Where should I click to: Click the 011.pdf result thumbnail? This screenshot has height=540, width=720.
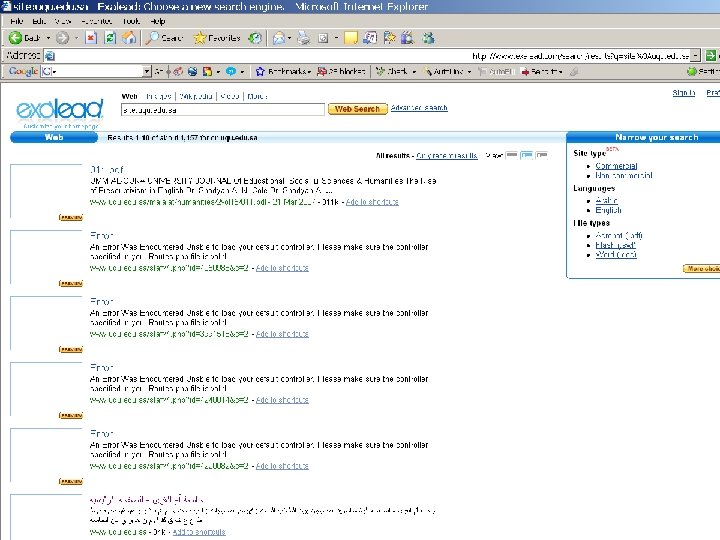46,191
